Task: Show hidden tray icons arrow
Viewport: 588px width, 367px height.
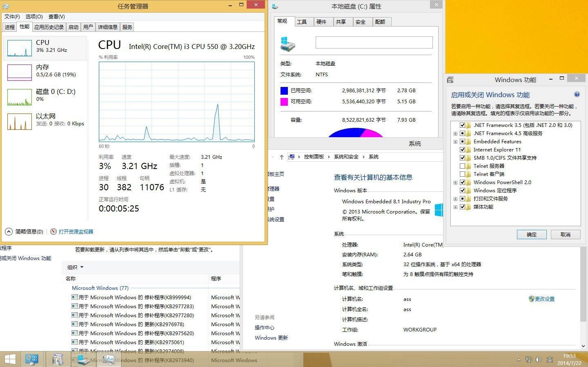Action: [x=519, y=360]
